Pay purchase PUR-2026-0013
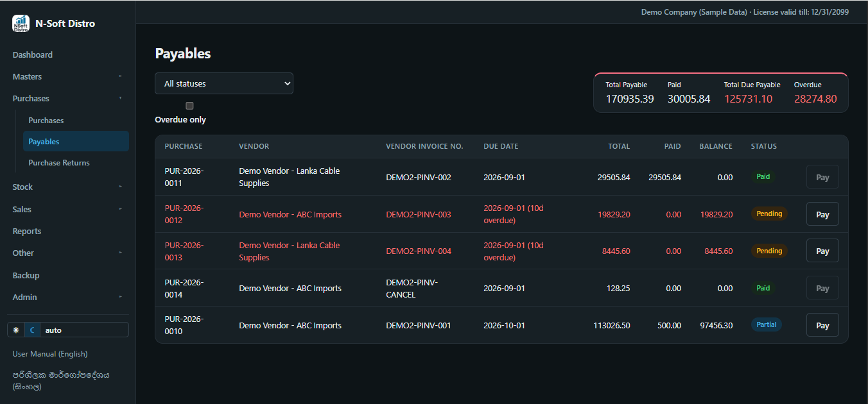 (822, 251)
